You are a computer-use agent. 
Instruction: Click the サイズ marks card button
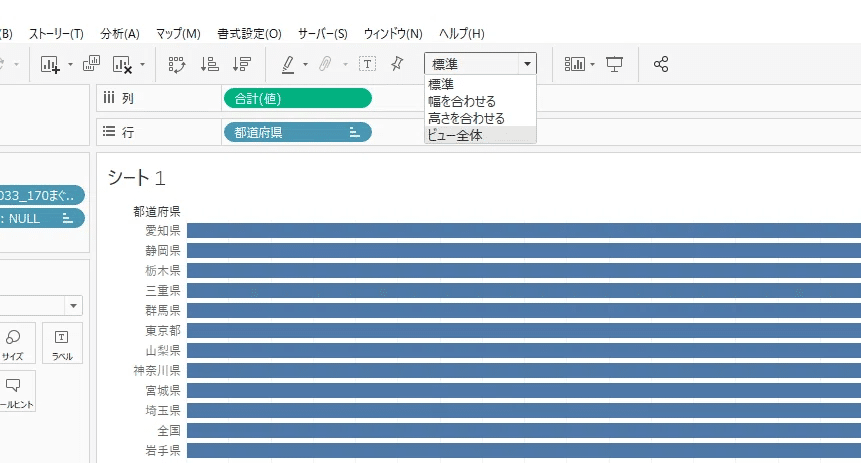[14, 344]
